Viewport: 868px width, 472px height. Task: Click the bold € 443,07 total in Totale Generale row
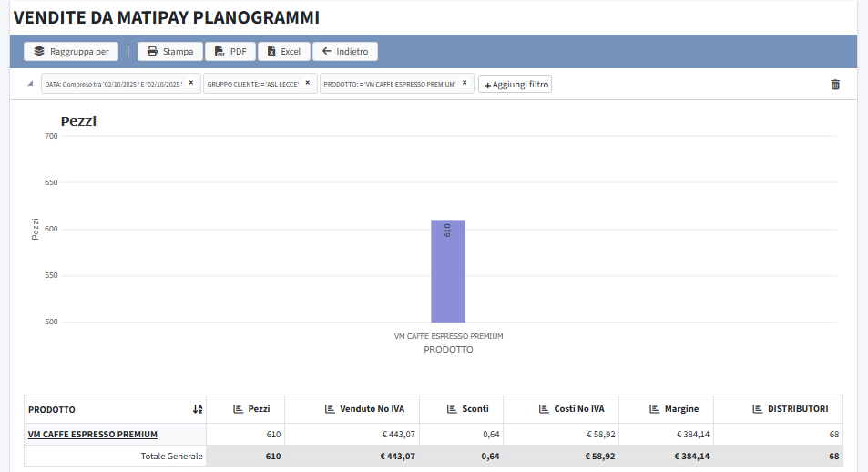point(397,456)
